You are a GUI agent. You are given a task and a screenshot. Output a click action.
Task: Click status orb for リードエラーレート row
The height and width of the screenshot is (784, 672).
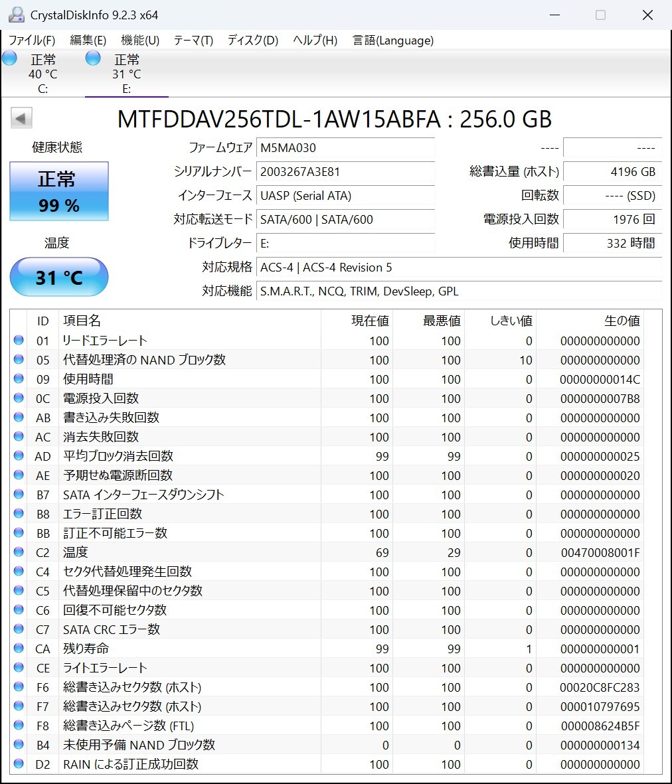pyautogui.click(x=19, y=341)
